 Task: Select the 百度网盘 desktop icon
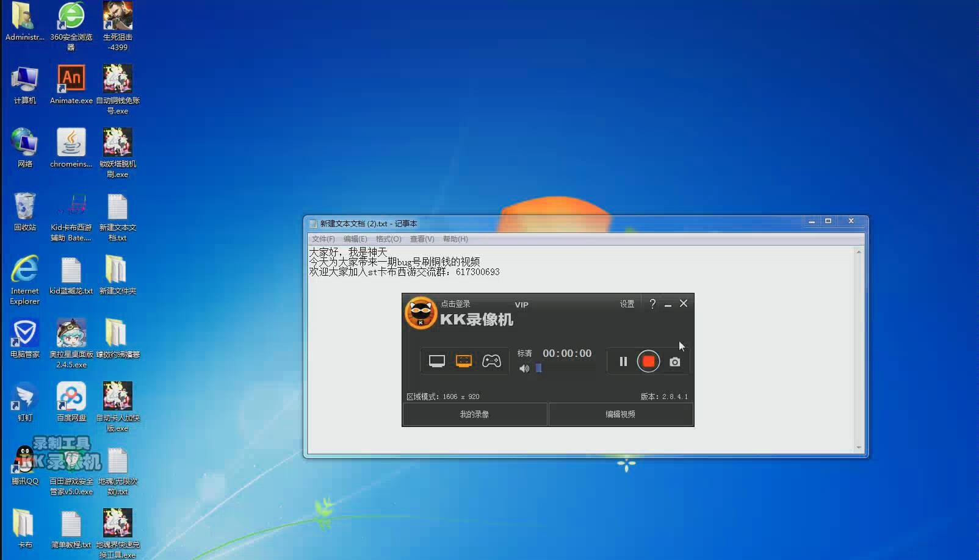click(x=71, y=402)
